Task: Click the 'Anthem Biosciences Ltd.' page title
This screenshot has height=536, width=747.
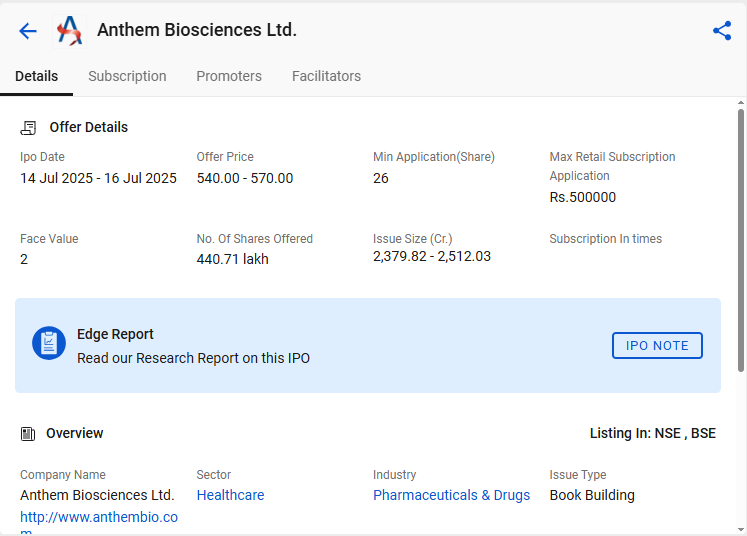Action: click(197, 30)
